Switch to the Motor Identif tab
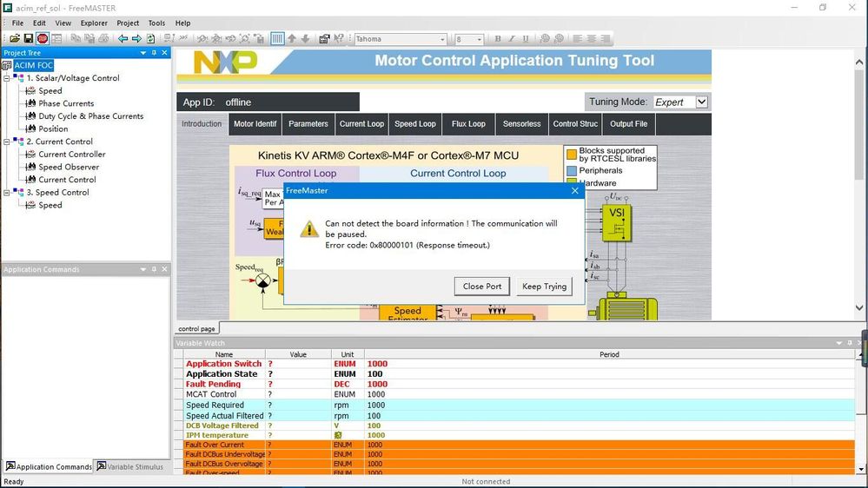 click(255, 124)
